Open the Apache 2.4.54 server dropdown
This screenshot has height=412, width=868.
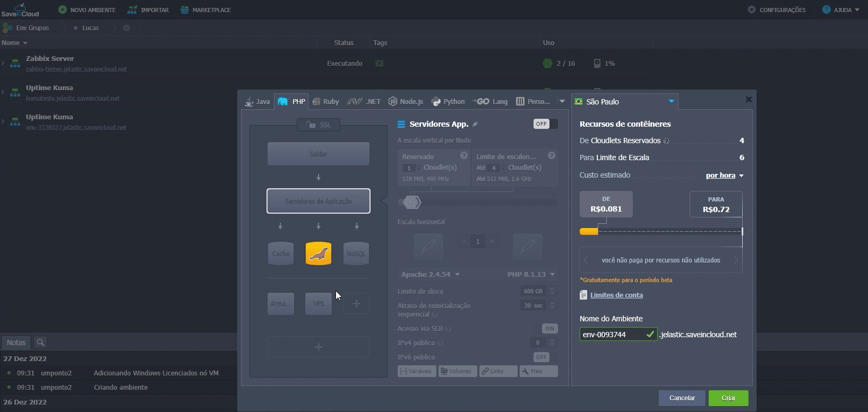(430, 274)
